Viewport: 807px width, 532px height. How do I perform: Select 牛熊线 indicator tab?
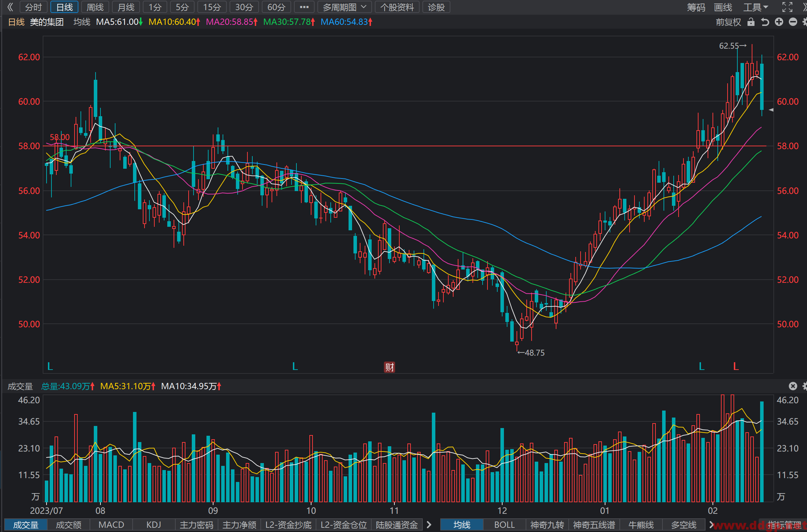[x=641, y=525]
